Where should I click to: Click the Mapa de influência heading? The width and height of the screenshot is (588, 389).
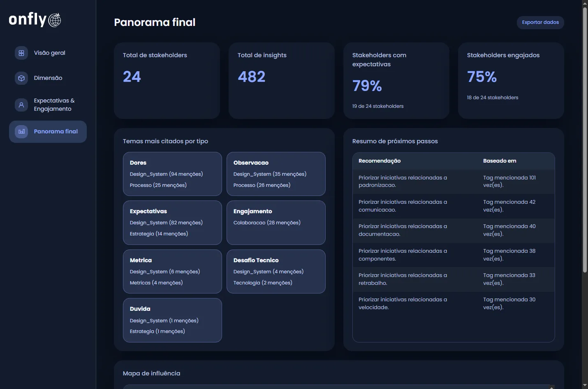(151, 373)
